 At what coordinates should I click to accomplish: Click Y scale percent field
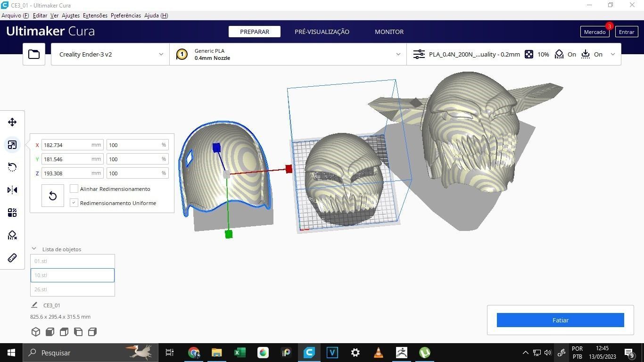pos(137,159)
